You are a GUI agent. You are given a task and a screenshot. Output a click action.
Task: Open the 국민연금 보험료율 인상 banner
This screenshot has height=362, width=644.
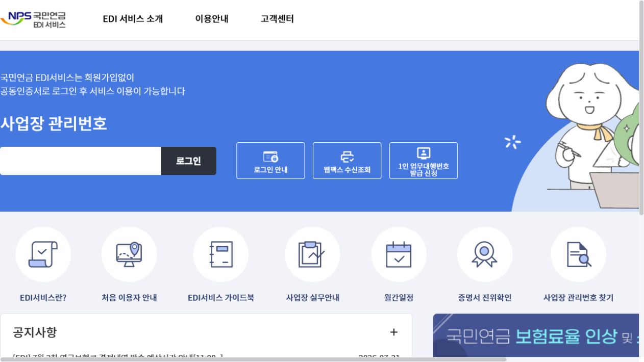click(536, 335)
